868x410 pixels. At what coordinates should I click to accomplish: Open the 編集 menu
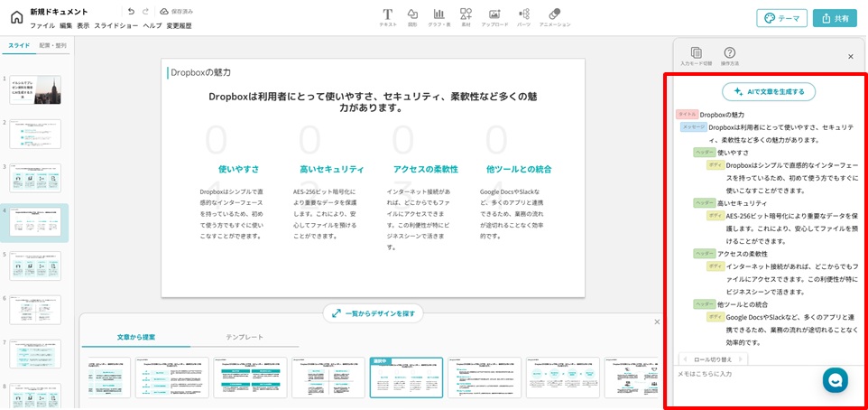(66, 25)
